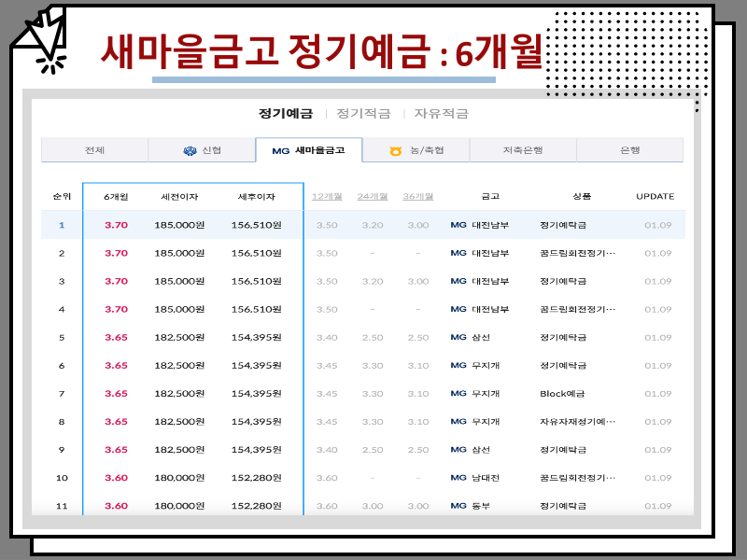The image size is (747, 560).
Task: Click the MG logo in rank 6 무지개 row
Action: pos(458,365)
